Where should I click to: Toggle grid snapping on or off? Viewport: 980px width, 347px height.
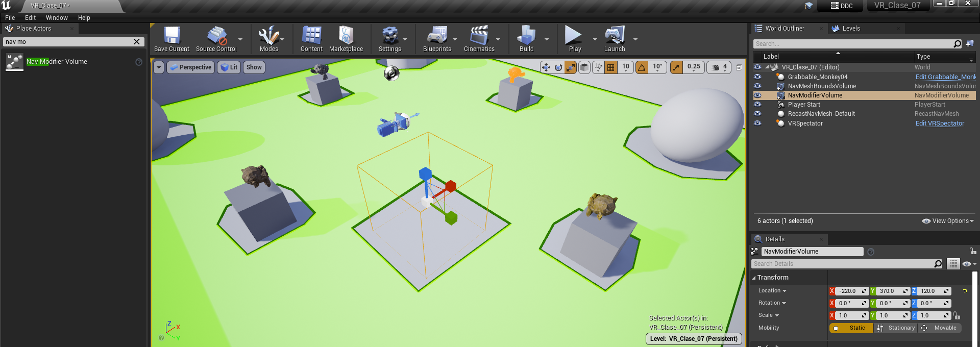[610, 67]
